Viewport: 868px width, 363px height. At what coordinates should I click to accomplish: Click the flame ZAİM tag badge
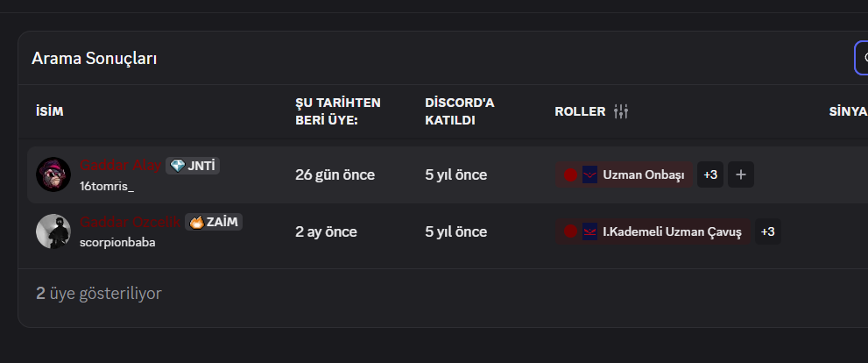tap(214, 222)
